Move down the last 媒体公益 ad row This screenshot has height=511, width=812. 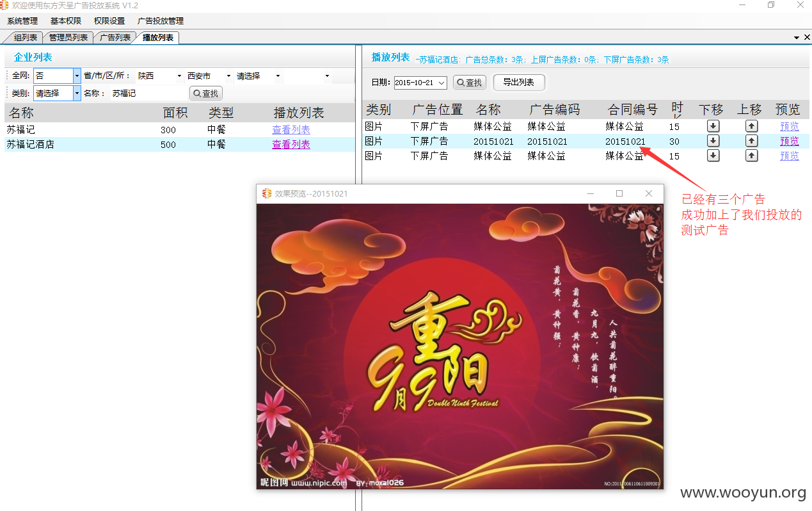(713, 156)
